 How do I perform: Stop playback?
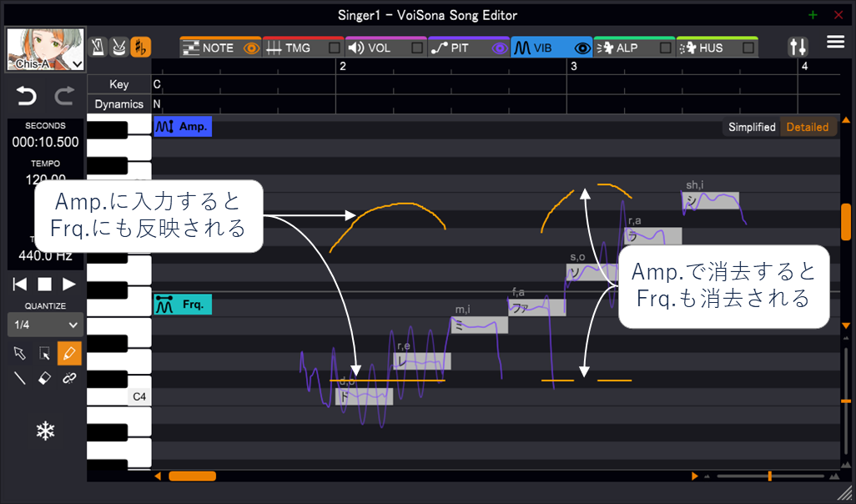[45, 284]
